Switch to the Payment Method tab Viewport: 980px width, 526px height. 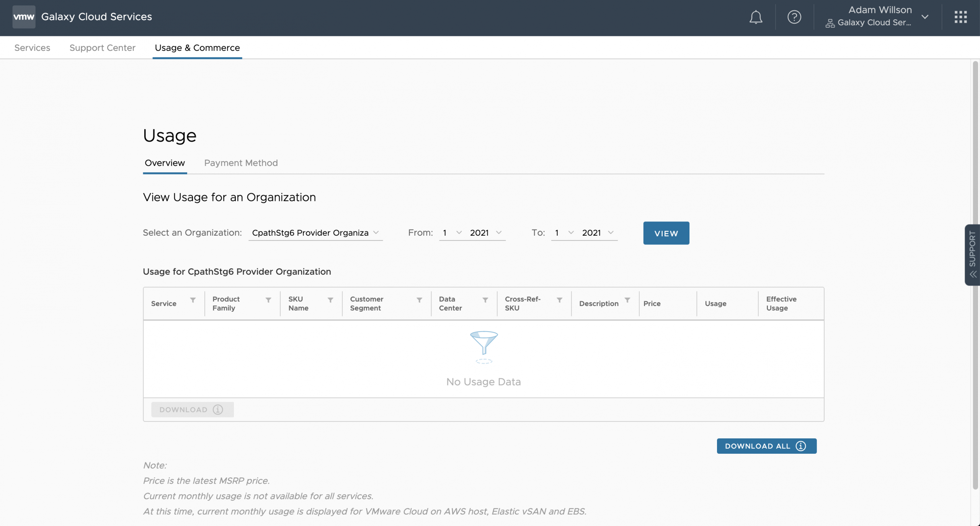tap(241, 163)
